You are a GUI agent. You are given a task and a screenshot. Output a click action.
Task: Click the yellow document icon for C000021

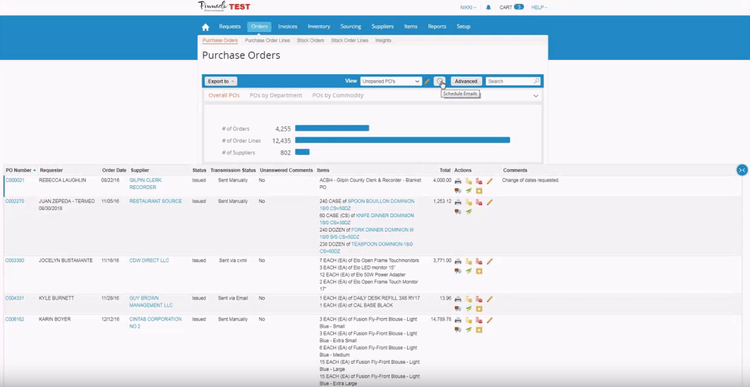(x=469, y=181)
